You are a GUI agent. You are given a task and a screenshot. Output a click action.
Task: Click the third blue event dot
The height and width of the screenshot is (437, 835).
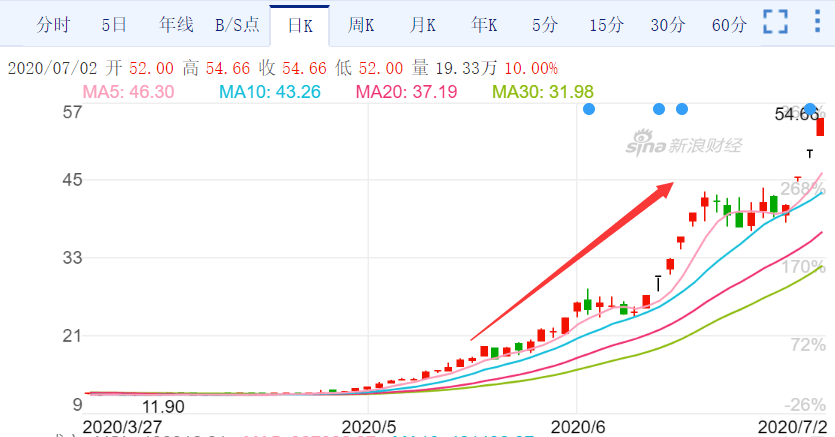click(x=682, y=109)
